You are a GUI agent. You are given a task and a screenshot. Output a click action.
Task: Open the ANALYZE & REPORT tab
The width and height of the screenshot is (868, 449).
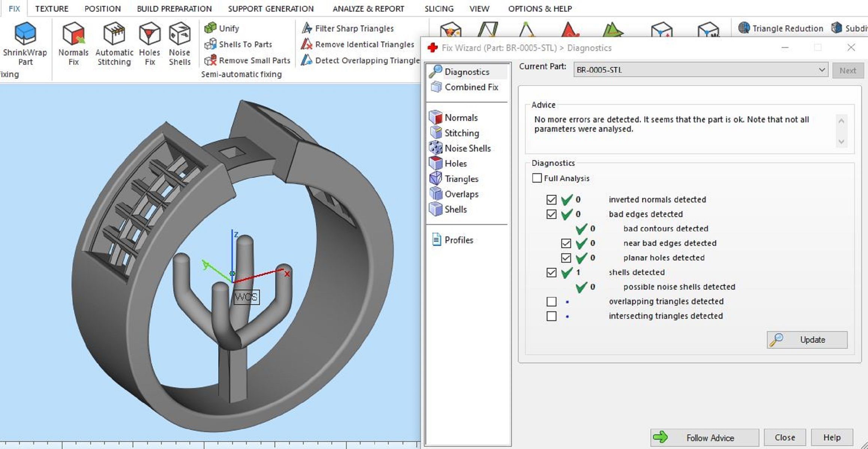click(368, 9)
